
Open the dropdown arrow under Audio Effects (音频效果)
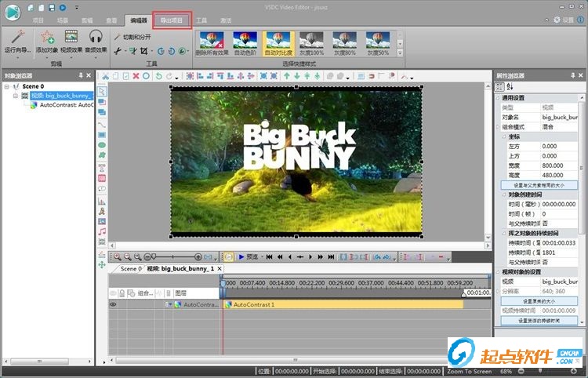(96, 58)
